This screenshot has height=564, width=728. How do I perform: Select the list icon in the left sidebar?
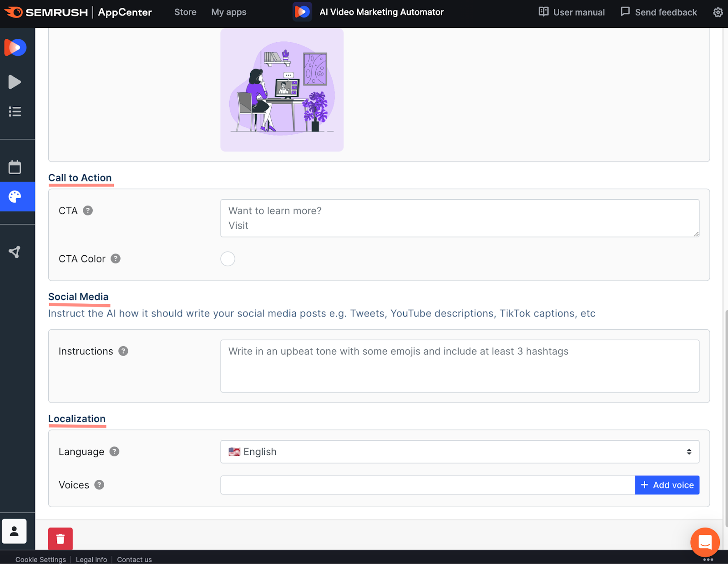click(15, 111)
